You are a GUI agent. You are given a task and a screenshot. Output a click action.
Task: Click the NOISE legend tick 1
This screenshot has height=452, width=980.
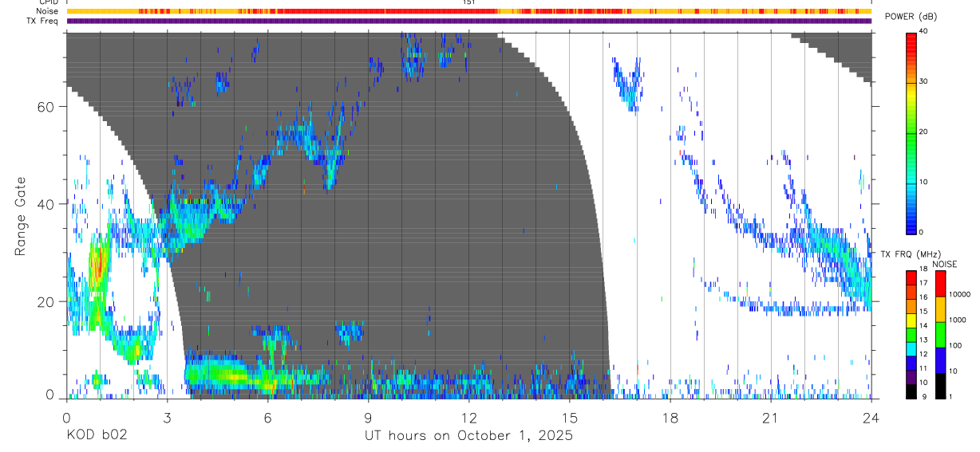[950, 396]
